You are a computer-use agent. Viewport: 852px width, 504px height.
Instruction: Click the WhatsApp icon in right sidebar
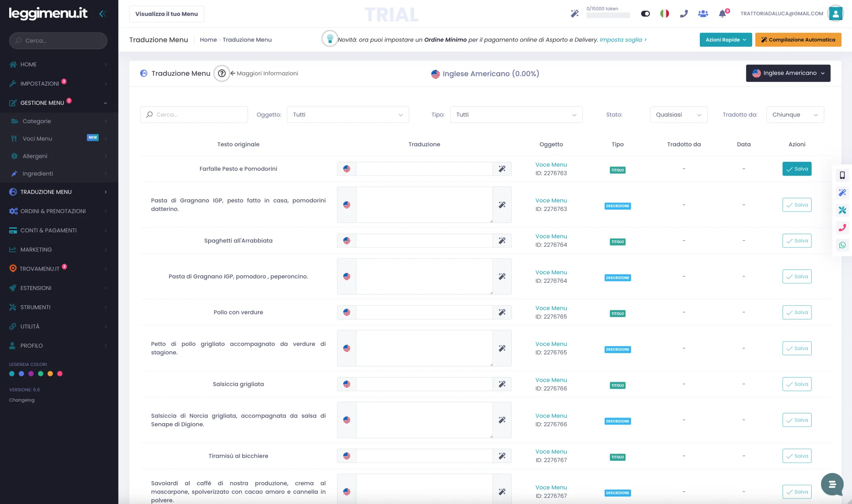click(842, 245)
